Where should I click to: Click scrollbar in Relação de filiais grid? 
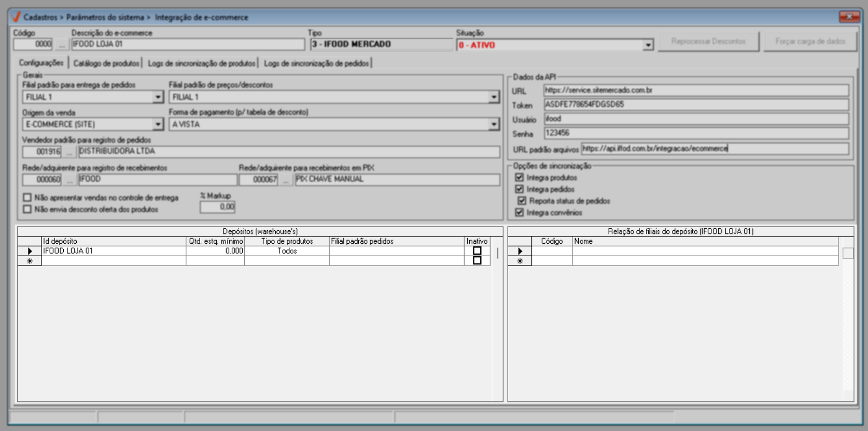(848, 253)
